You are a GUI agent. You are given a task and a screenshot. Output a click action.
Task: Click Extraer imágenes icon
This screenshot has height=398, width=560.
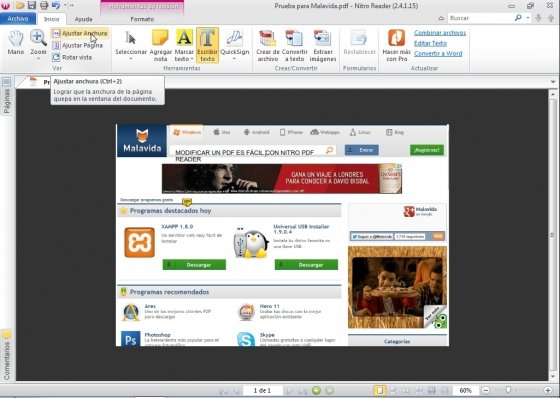pyautogui.click(x=323, y=45)
